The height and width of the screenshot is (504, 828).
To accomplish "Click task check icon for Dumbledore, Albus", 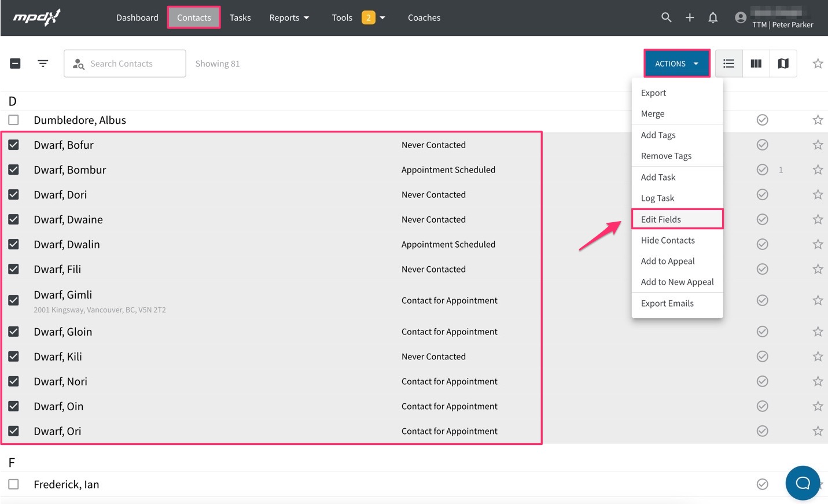I will (763, 120).
